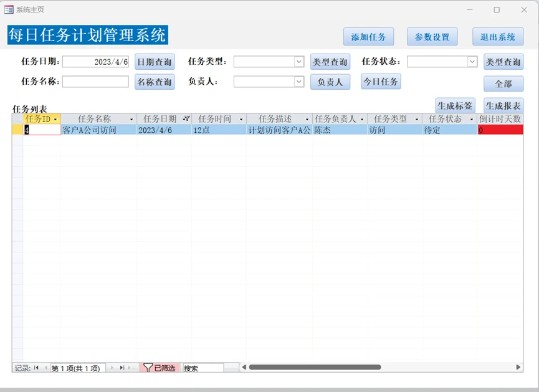Click 陈杰 responsible person cell
This screenshot has width=539, height=392.
coord(340,130)
